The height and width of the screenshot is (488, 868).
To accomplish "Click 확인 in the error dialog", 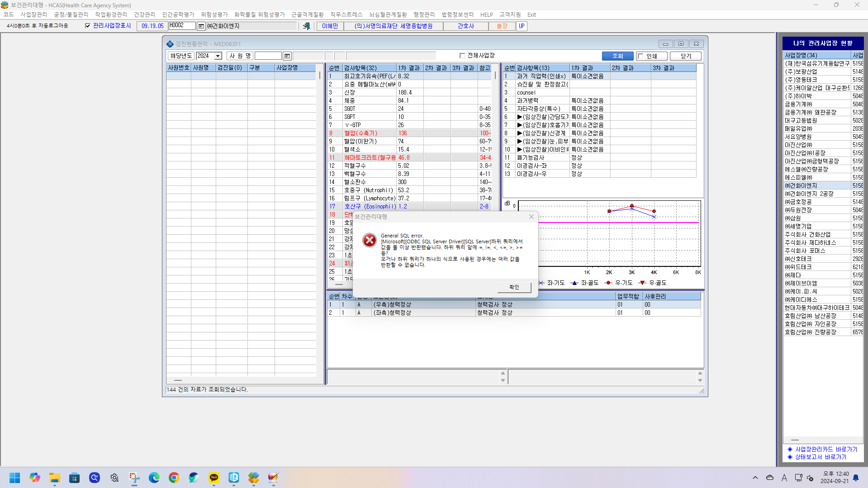I will [514, 287].
